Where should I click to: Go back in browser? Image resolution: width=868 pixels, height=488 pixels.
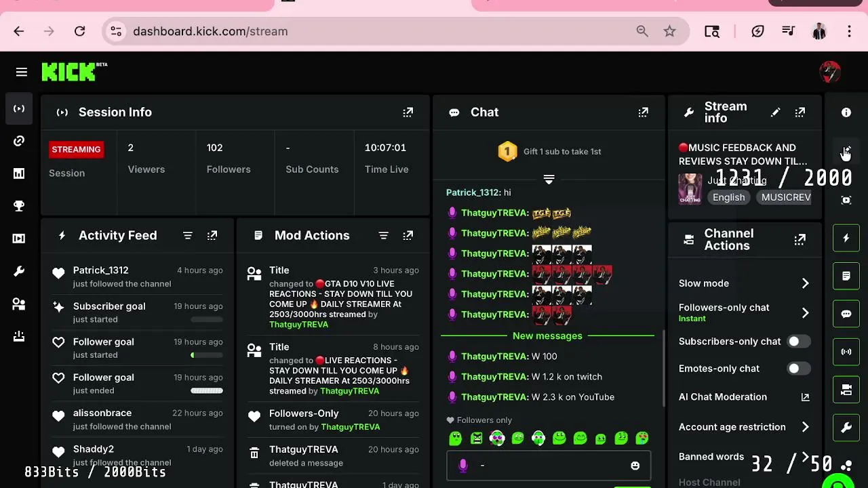(x=19, y=31)
